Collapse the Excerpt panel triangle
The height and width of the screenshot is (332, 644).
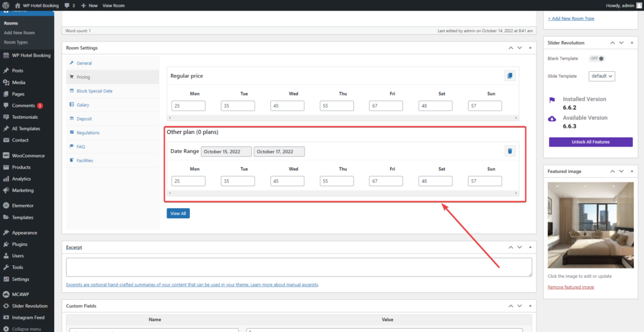(530, 247)
